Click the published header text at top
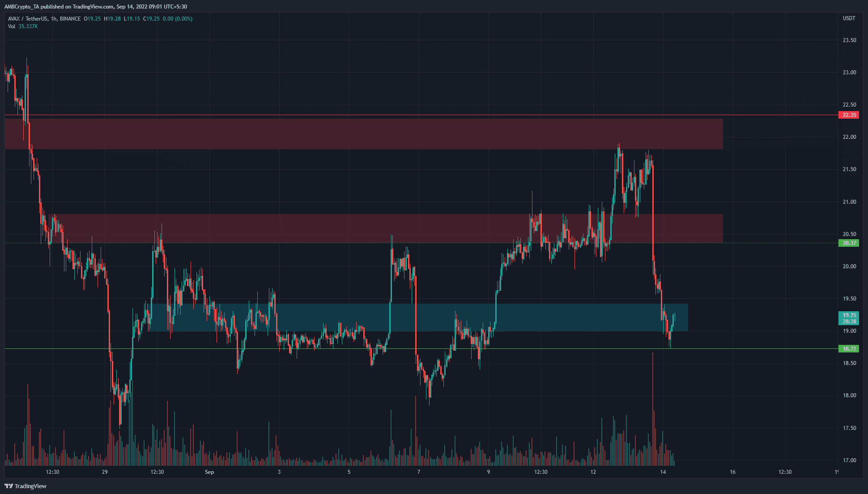The height and width of the screenshot is (494, 868). pyautogui.click(x=96, y=7)
